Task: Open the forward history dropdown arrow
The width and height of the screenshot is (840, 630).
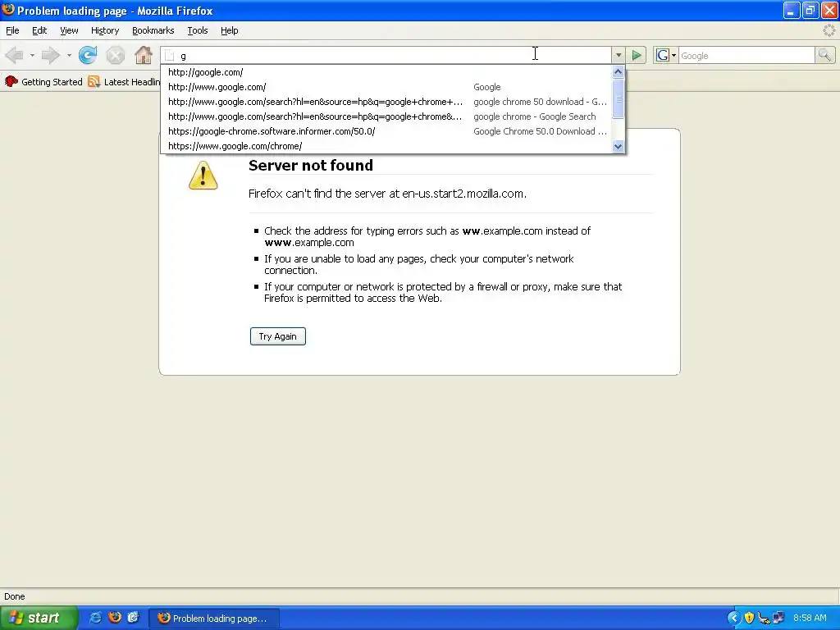Action: click(69, 55)
